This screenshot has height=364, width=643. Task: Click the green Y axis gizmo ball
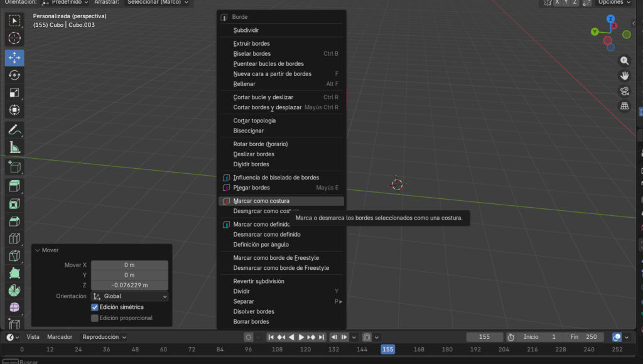coord(595,31)
